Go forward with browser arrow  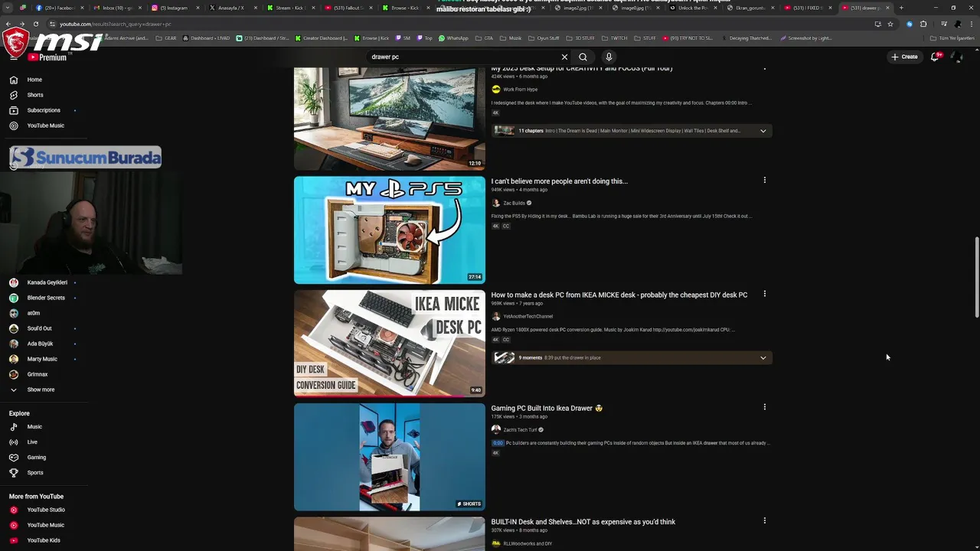pos(21,24)
